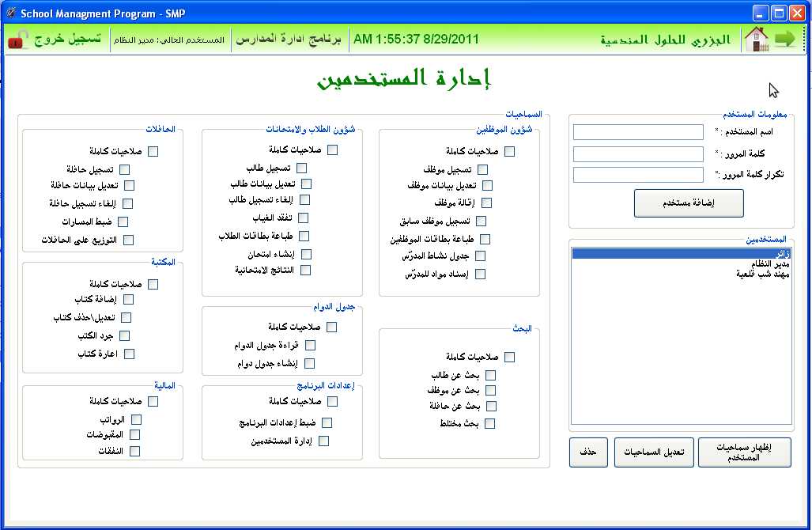Check بحث عن طالب permission

[x=490, y=375]
